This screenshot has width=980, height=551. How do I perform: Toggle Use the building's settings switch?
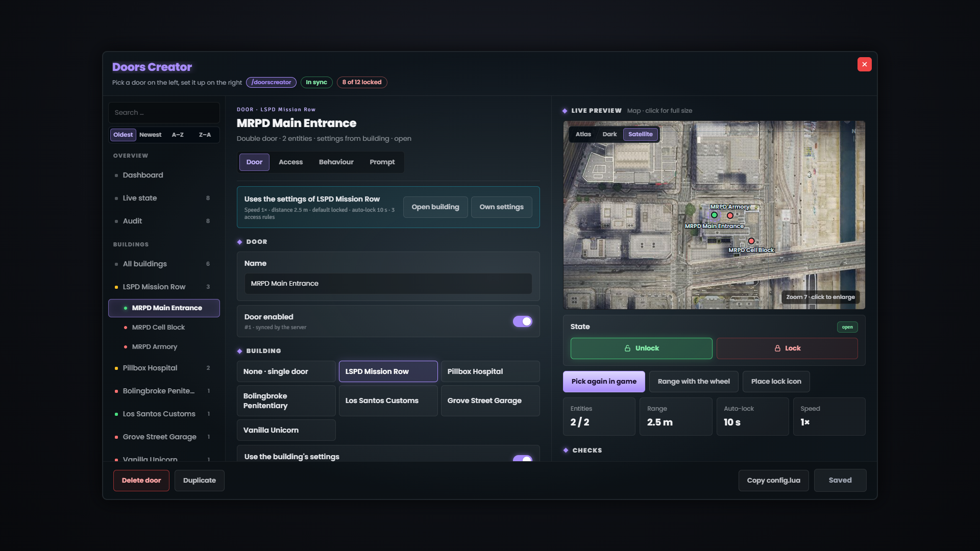[522, 458]
